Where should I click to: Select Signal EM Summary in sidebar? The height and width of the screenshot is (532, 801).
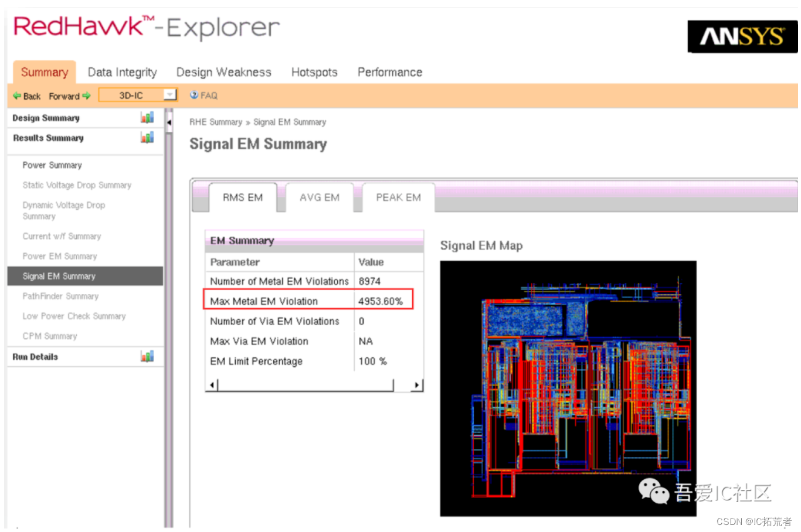pyautogui.click(x=85, y=276)
